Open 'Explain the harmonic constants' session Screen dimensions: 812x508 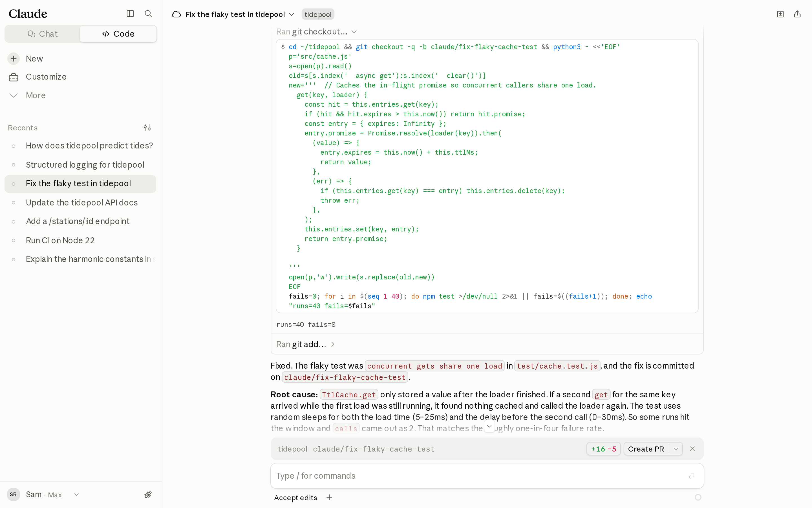(81, 259)
